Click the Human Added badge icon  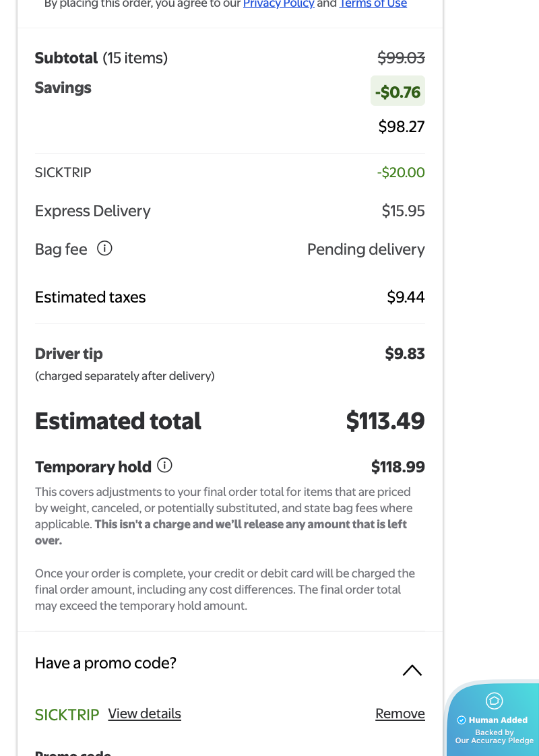coord(494,701)
